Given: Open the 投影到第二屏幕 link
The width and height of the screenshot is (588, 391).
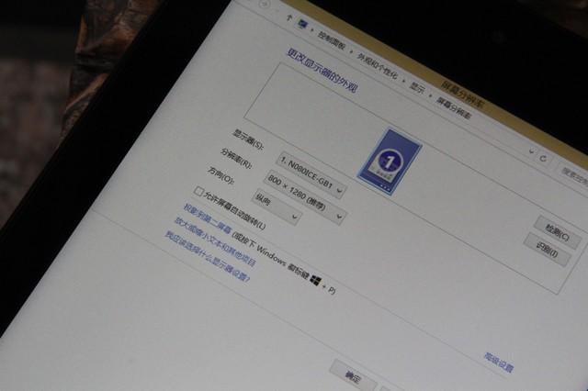Looking at the screenshot, I should [x=208, y=218].
